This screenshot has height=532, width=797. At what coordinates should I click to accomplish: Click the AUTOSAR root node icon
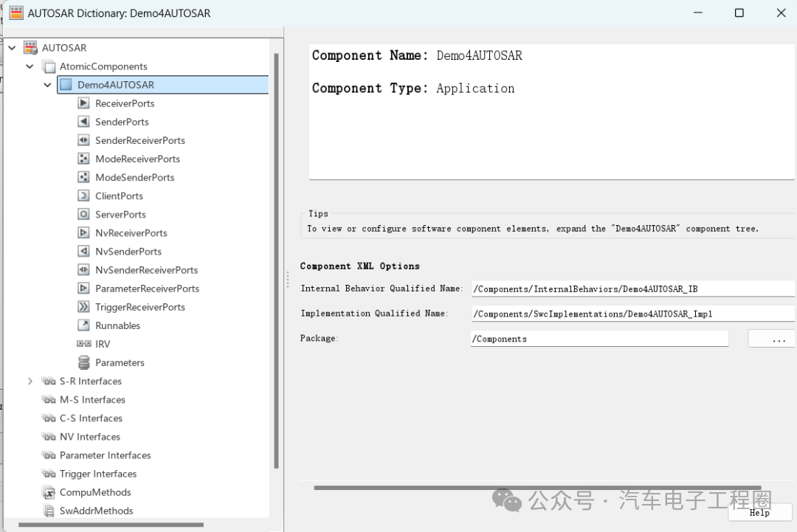pyautogui.click(x=30, y=48)
